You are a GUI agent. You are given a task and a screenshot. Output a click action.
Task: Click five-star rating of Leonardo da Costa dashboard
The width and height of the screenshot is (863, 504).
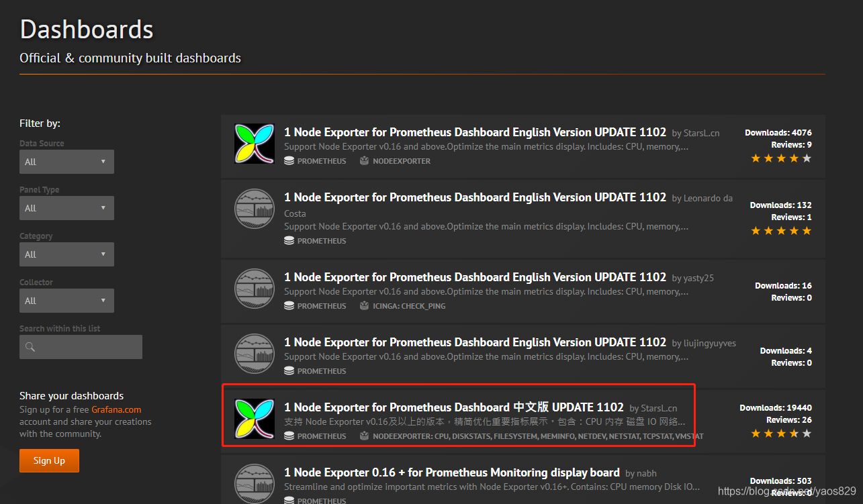coord(781,231)
